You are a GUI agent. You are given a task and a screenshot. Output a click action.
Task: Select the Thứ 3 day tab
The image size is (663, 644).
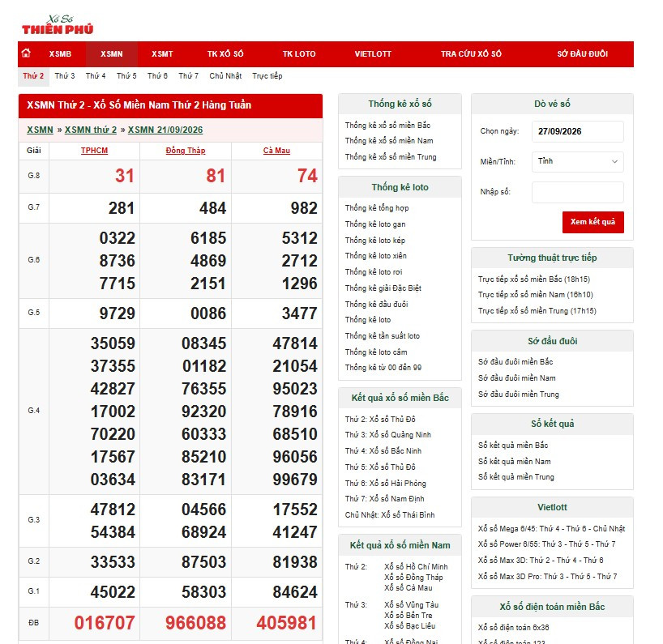(65, 76)
